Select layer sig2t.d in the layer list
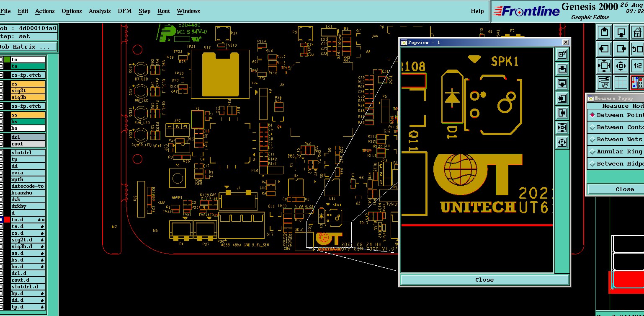 click(x=28, y=240)
